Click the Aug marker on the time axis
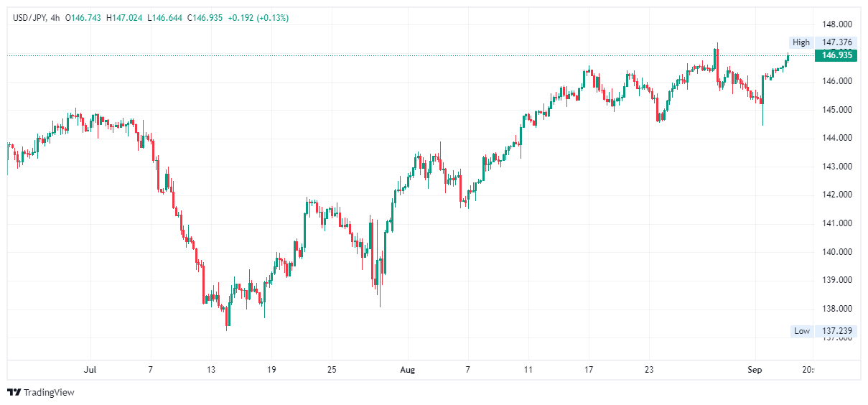 407,371
